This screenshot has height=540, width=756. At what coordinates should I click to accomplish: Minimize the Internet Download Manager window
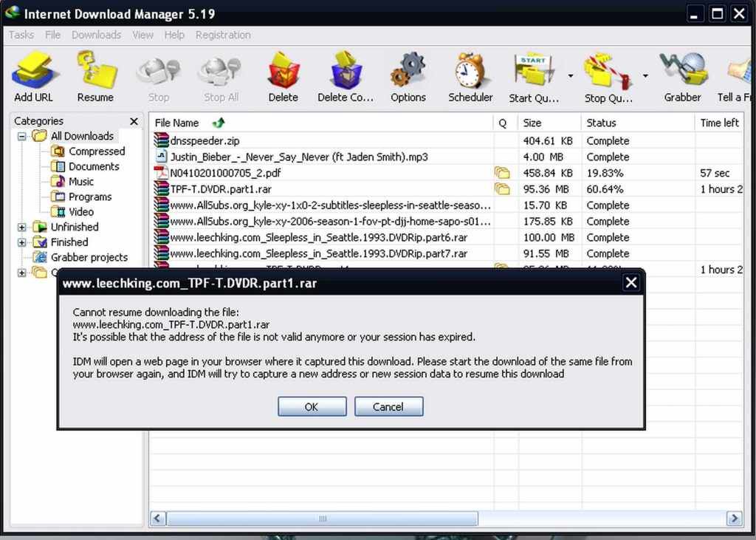click(x=694, y=14)
